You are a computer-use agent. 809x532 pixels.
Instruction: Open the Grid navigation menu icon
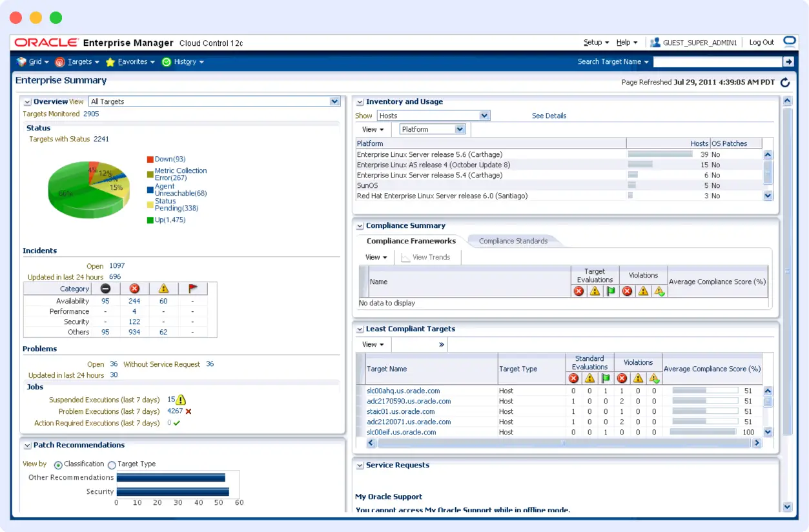point(21,61)
